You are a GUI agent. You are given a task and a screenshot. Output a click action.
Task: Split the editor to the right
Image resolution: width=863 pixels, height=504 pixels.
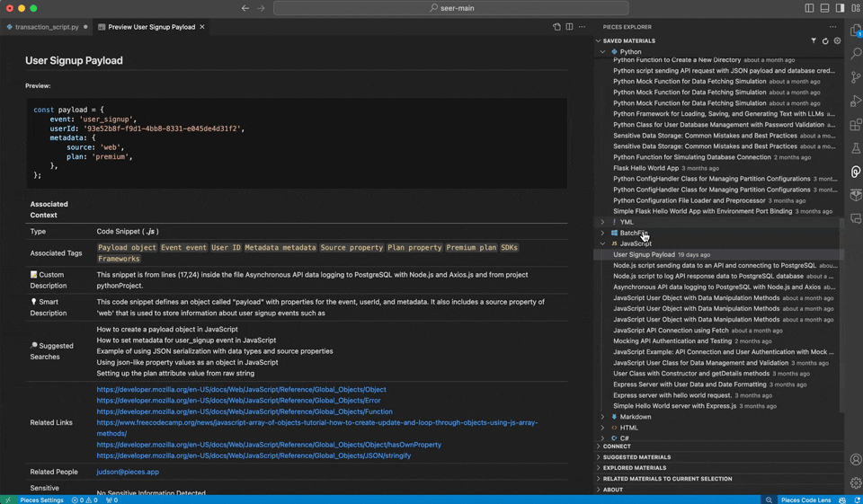[x=569, y=26]
